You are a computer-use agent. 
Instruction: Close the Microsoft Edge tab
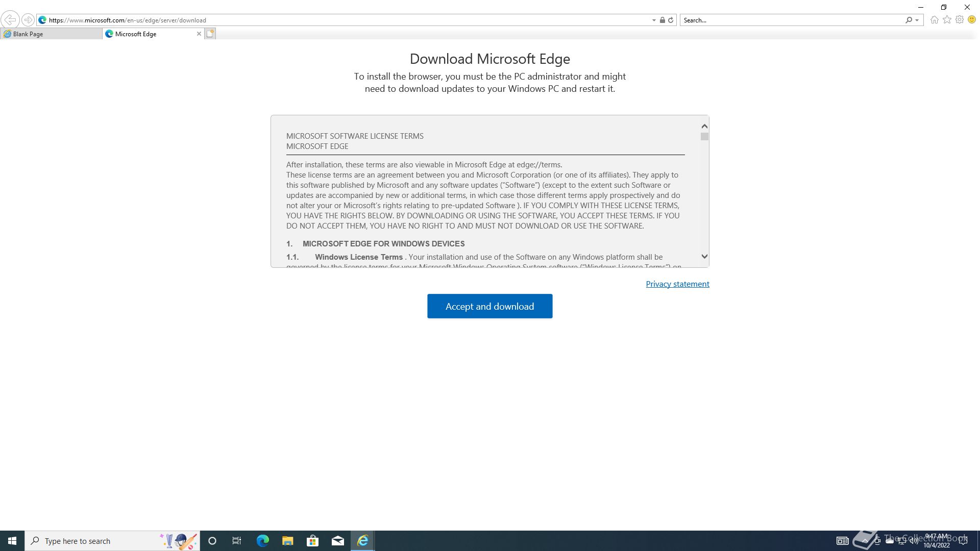199,34
